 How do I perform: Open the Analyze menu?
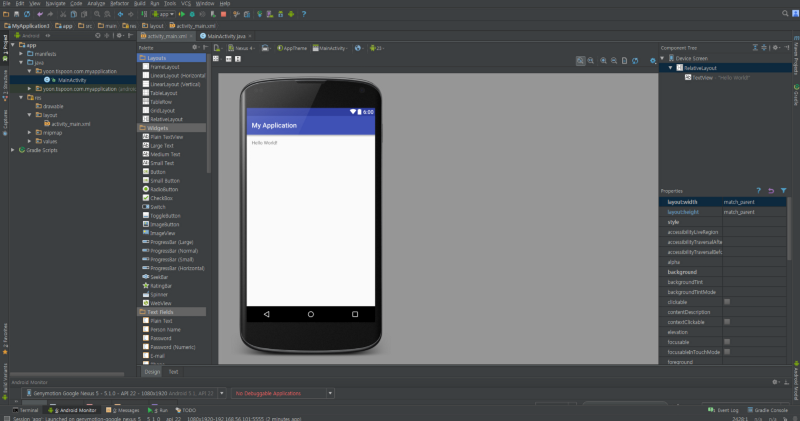[96, 4]
